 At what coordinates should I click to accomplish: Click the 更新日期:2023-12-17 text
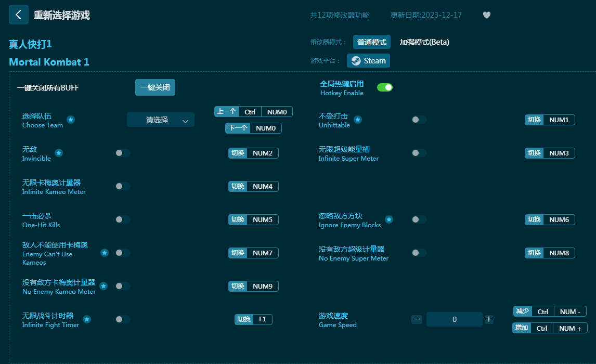pos(426,15)
